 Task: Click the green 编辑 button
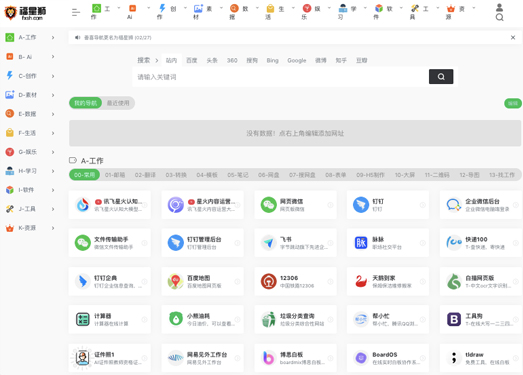513,103
